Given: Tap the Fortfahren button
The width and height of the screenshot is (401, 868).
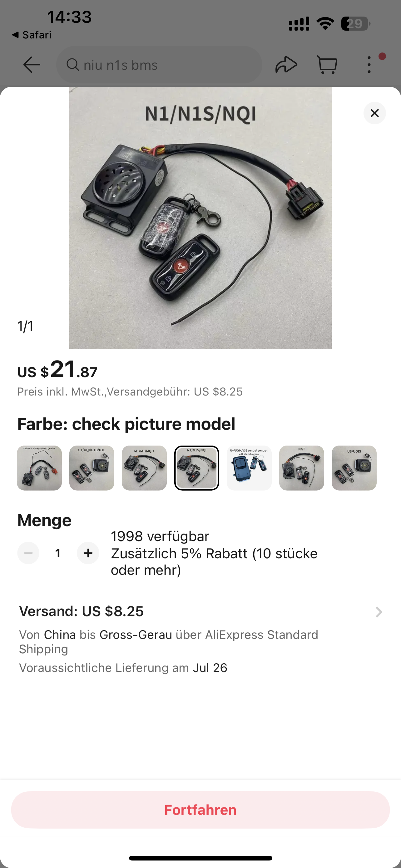Looking at the screenshot, I should [200, 810].
